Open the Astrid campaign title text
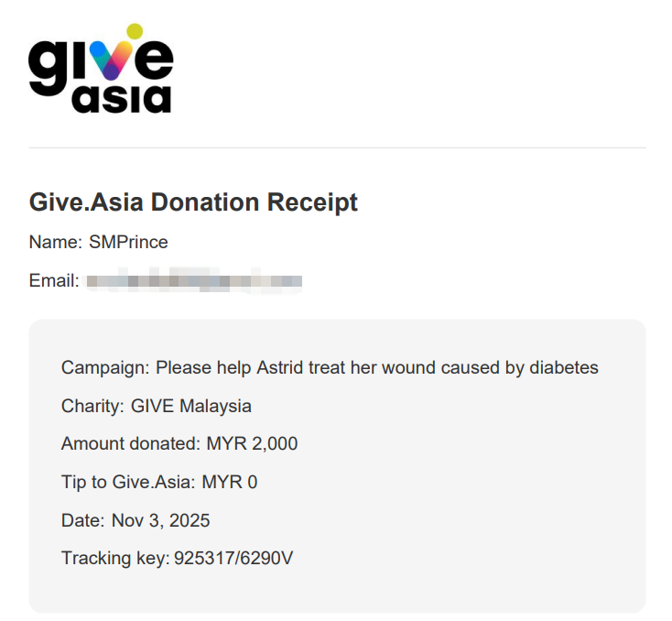Image resolution: width=672 pixels, height=621 pixels. tap(376, 368)
